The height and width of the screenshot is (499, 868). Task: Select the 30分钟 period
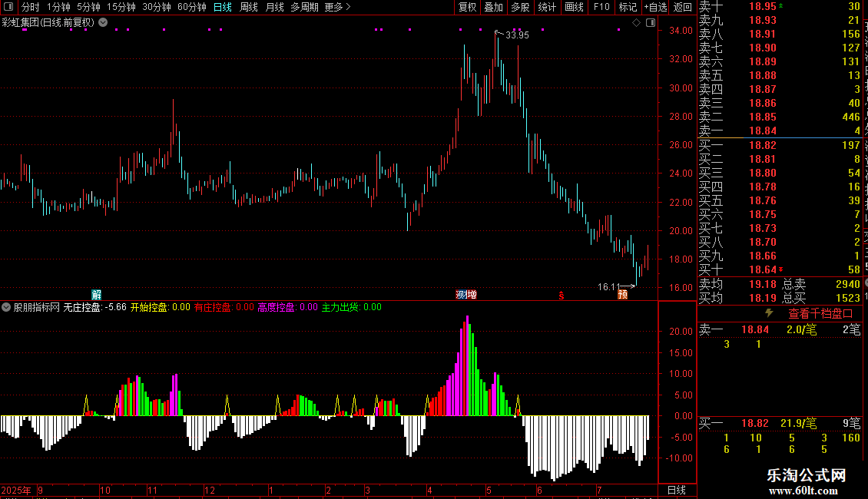click(156, 7)
